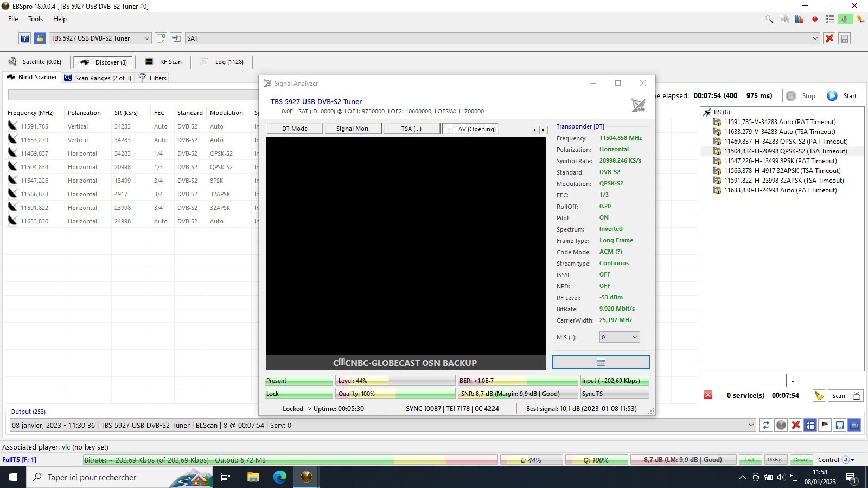Image resolution: width=868 pixels, height=488 pixels.
Task: Click the magnifier search icon at top right
Action: [769, 19]
